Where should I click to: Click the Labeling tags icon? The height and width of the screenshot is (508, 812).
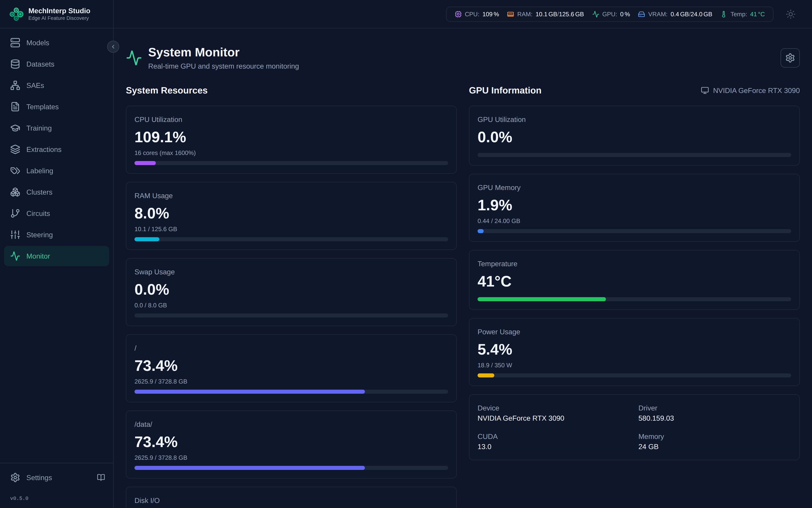point(15,171)
